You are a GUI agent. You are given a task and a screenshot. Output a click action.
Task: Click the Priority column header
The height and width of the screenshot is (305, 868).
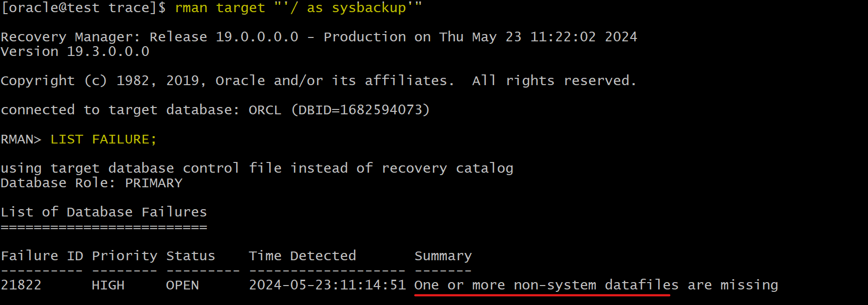125,256
